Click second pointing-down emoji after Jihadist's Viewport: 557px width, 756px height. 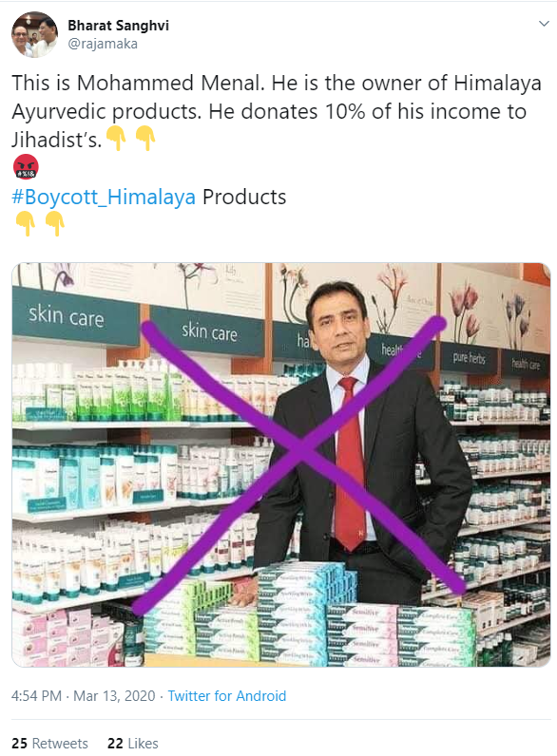coord(145,139)
